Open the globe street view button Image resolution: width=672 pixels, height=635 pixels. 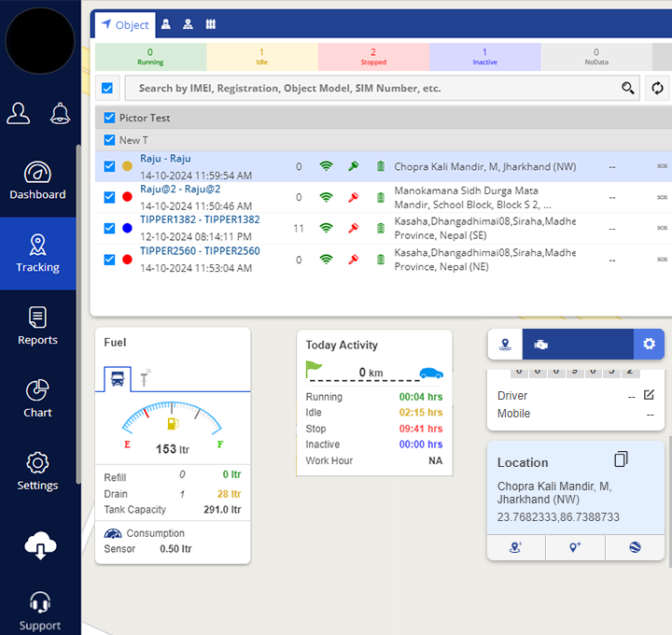coord(635,547)
